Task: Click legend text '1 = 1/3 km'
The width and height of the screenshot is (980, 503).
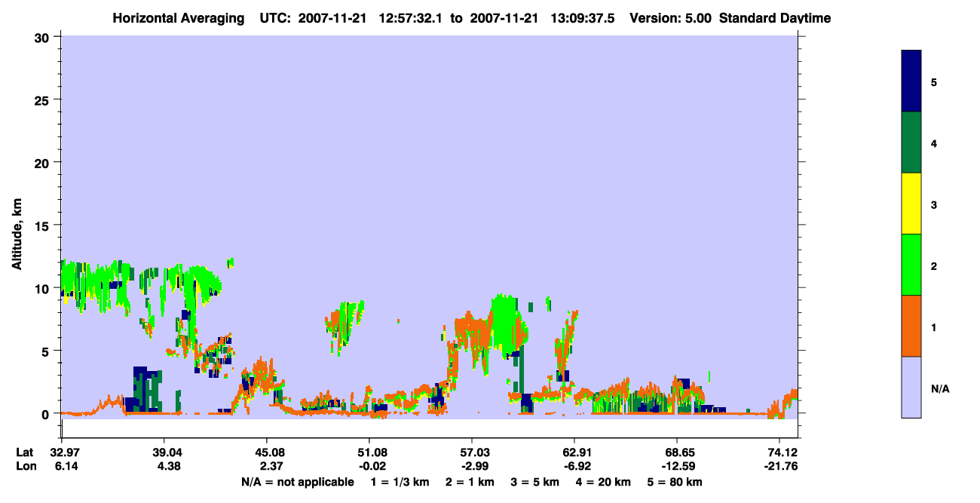Action: (400, 482)
